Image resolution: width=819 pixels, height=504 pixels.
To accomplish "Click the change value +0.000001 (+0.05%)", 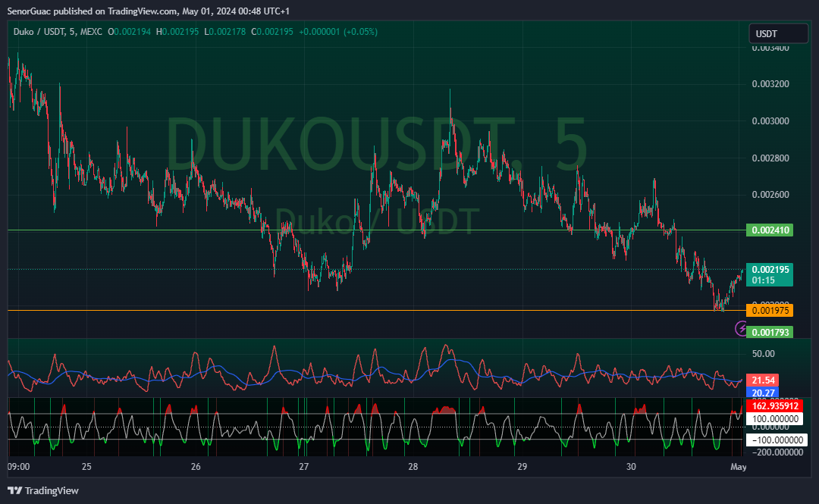I will point(338,32).
